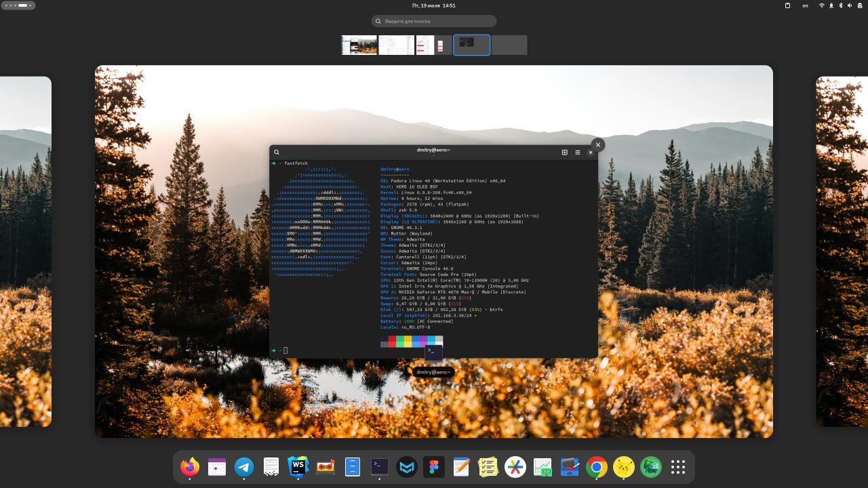Click the clipboard indicator in the top bar
868x488 pixels.
pyautogui.click(x=787, y=5)
